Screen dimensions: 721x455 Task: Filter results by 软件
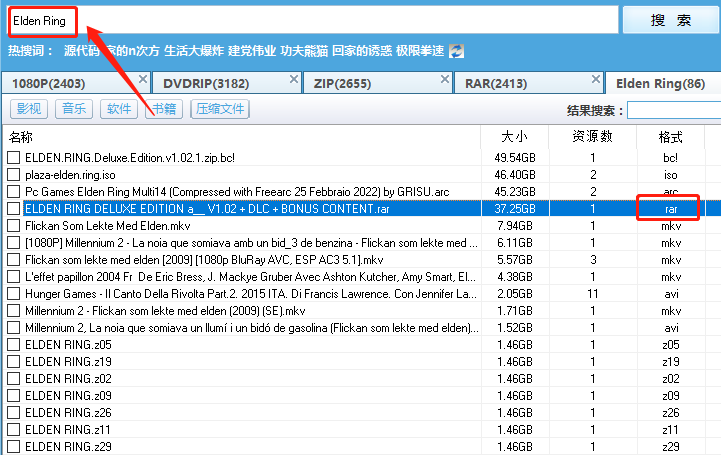pos(119,109)
